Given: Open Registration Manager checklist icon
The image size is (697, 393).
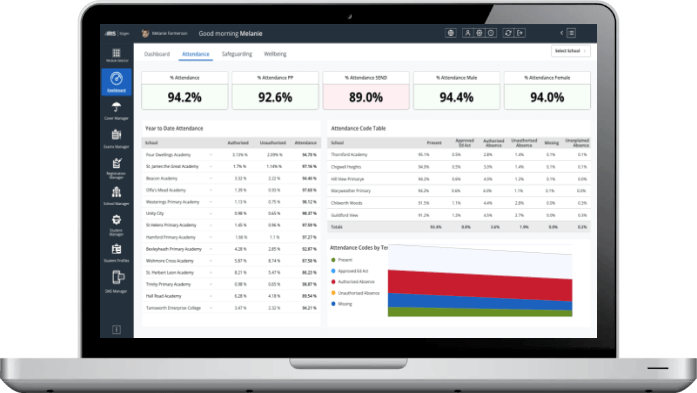Looking at the screenshot, I should pyautogui.click(x=116, y=163).
